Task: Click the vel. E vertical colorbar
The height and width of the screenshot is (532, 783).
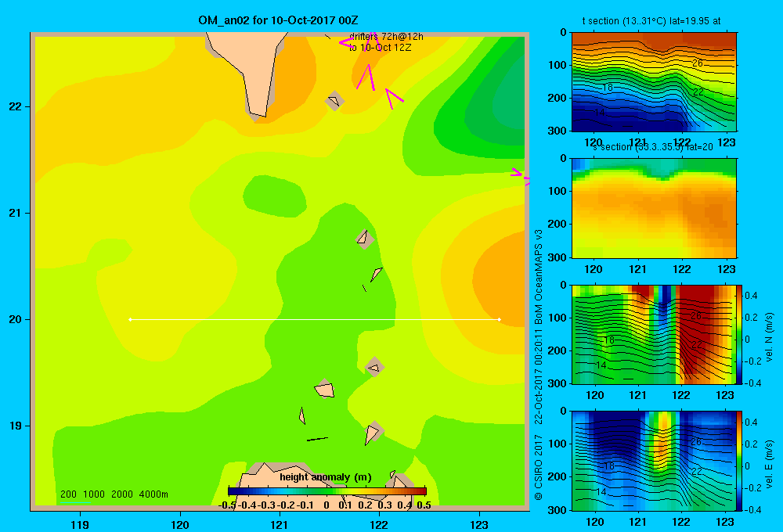Action: pos(740,461)
